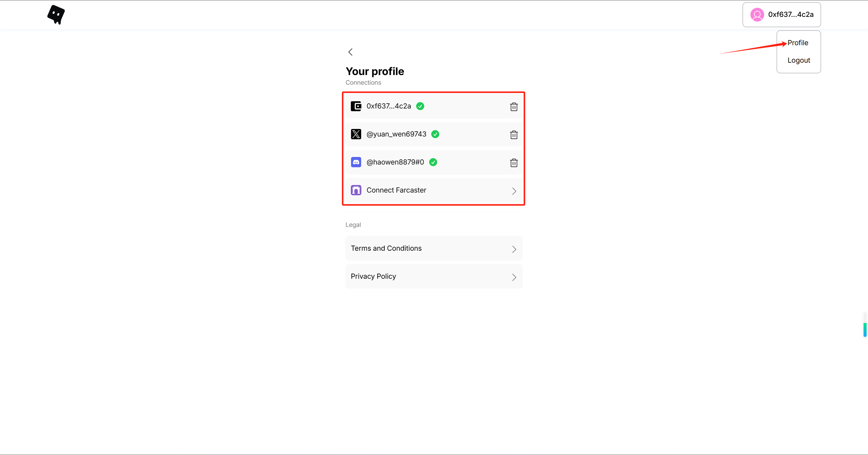Screen dimensions: 868x455
Task: Select Profile from the account menu
Action: (x=797, y=43)
